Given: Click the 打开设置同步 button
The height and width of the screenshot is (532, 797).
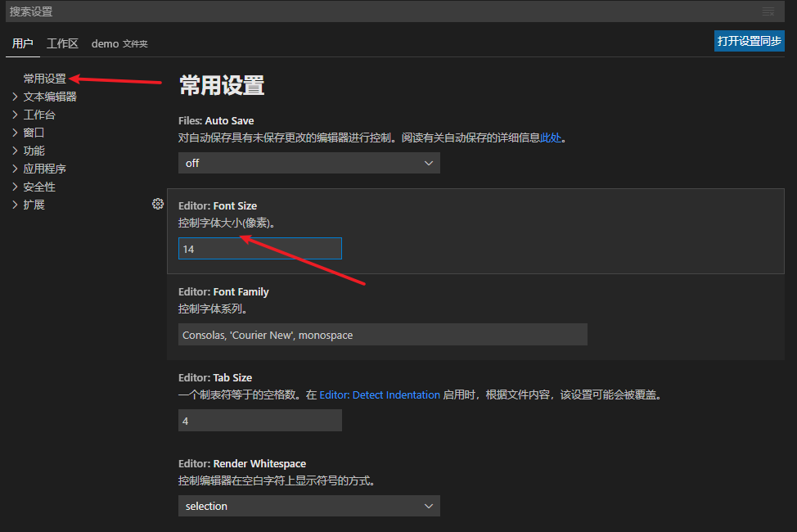Looking at the screenshot, I should coord(748,40).
